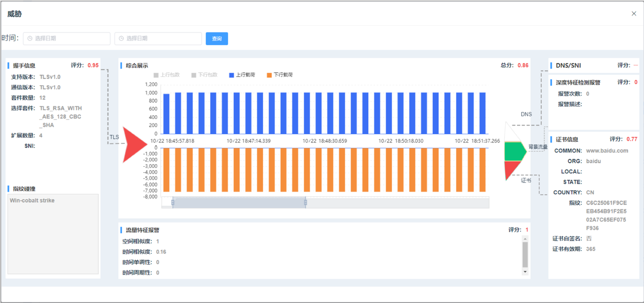Screen dimensions: 644x303
Task: Select the 握手信息 panel title
Action: [x=24, y=66]
